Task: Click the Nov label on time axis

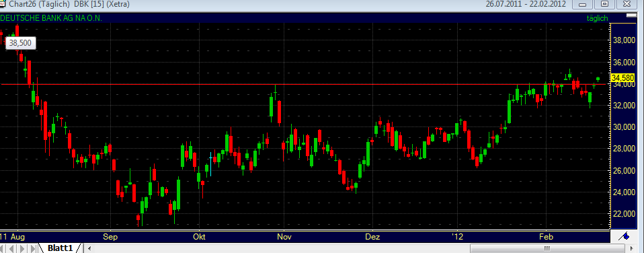Action: pyautogui.click(x=284, y=237)
